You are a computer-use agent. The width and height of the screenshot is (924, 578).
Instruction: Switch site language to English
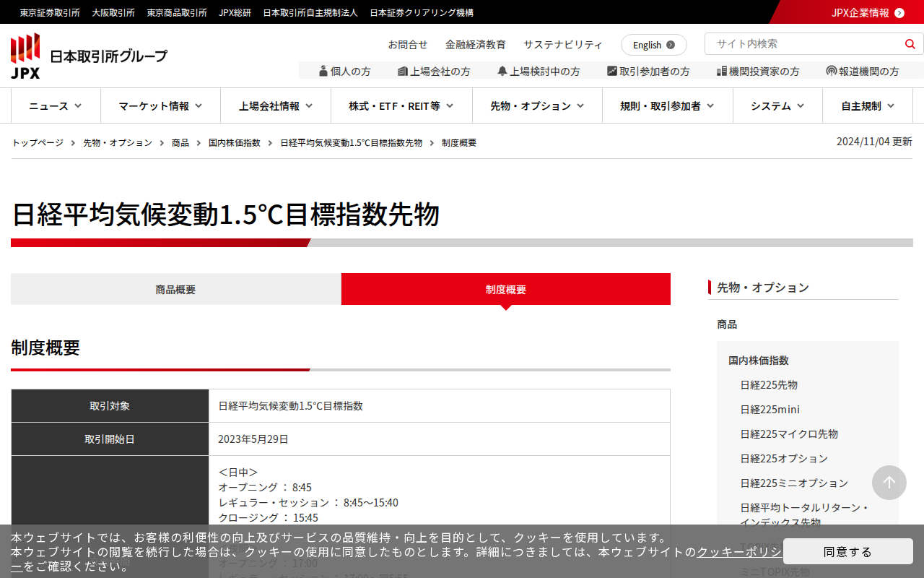(x=654, y=45)
